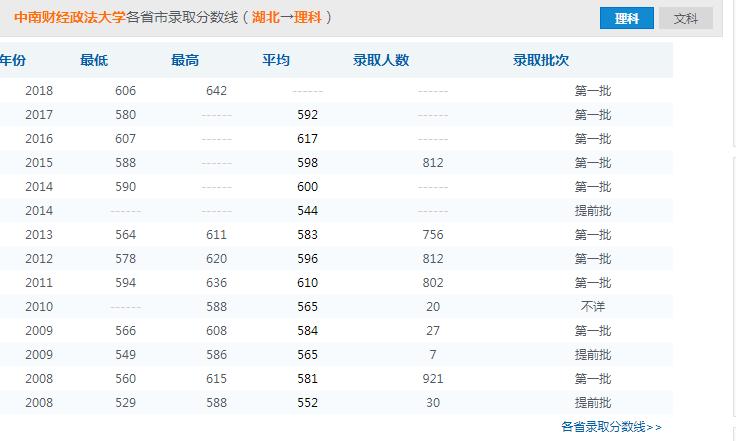This screenshot has width=736, height=441.
Task: Select highest score 620 in 2012 row
Action: (x=216, y=259)
